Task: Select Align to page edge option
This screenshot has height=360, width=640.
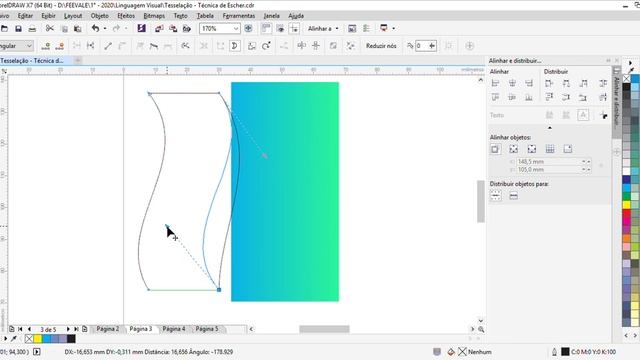Action: 513,149
